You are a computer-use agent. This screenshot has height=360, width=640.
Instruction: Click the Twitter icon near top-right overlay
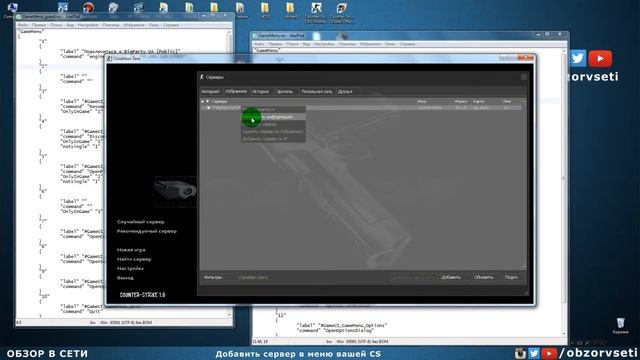coord(578,58)
